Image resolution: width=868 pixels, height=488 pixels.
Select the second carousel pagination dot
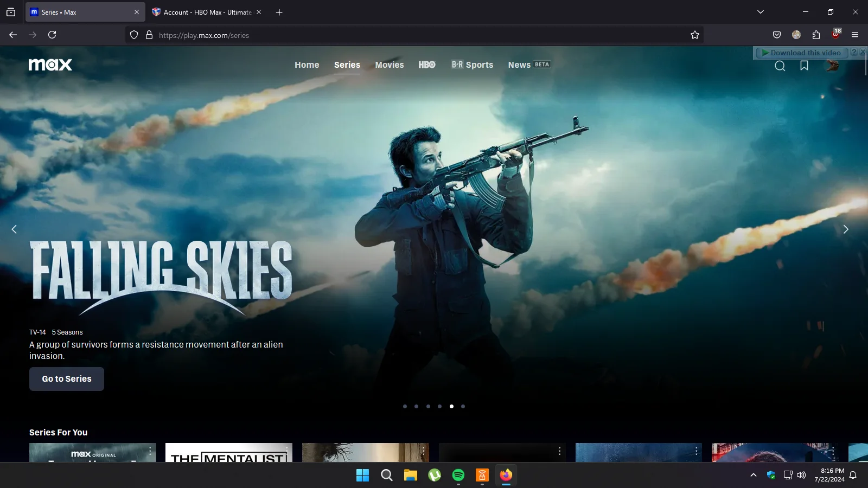[416, 406]
